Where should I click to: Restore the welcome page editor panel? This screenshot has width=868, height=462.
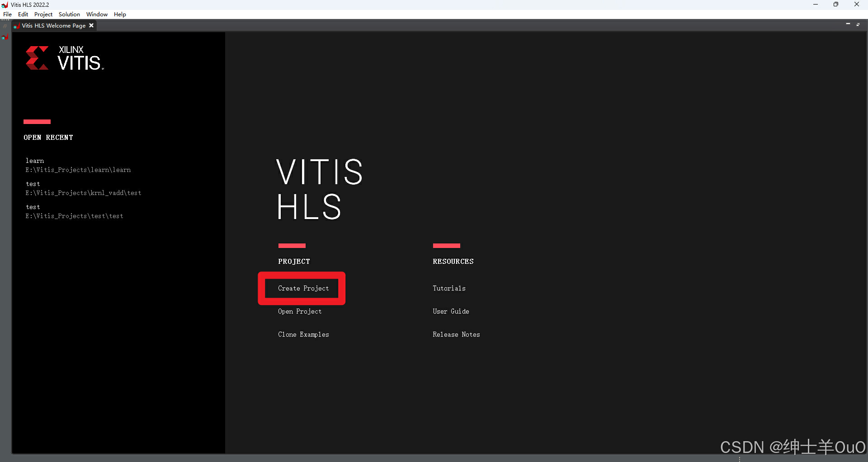(x=858, y=24)
